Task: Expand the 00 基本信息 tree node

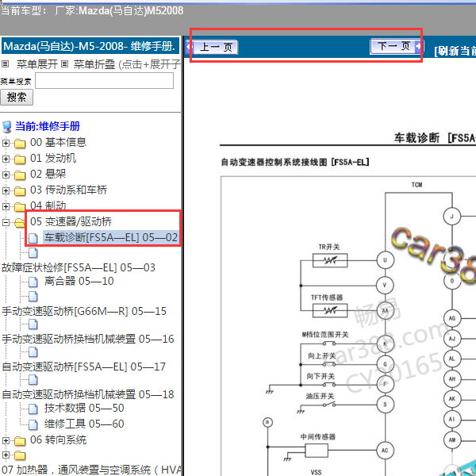Action: pyautogui.click(x=6, y=143)
